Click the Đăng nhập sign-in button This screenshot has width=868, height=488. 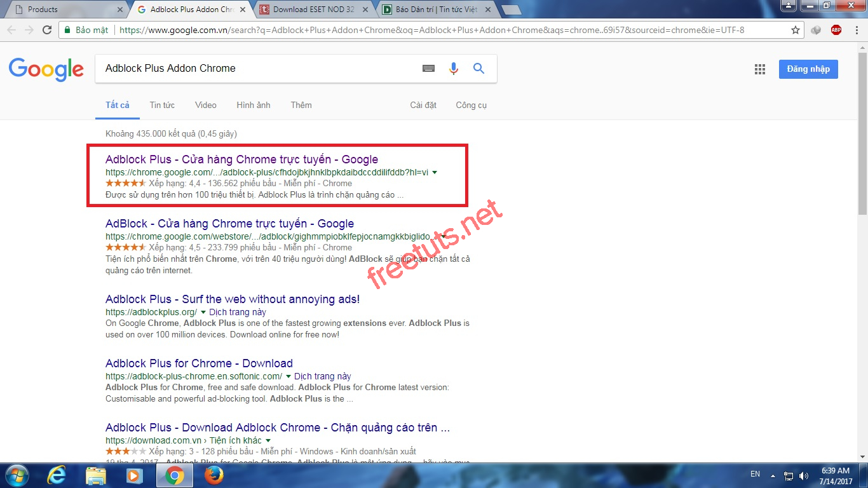(808, 69)
